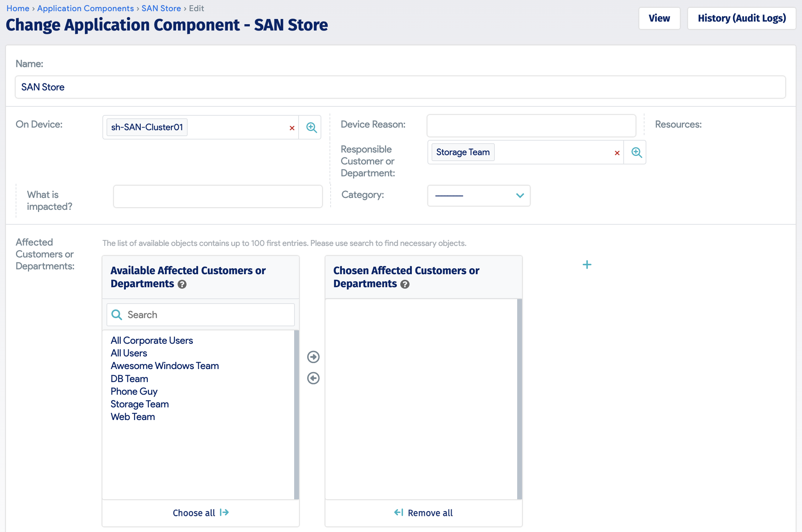Remove Storage Team from Responsible Customer
This screenshot has height=532, width=802.
pyautogui.click(x=617, y=153)
